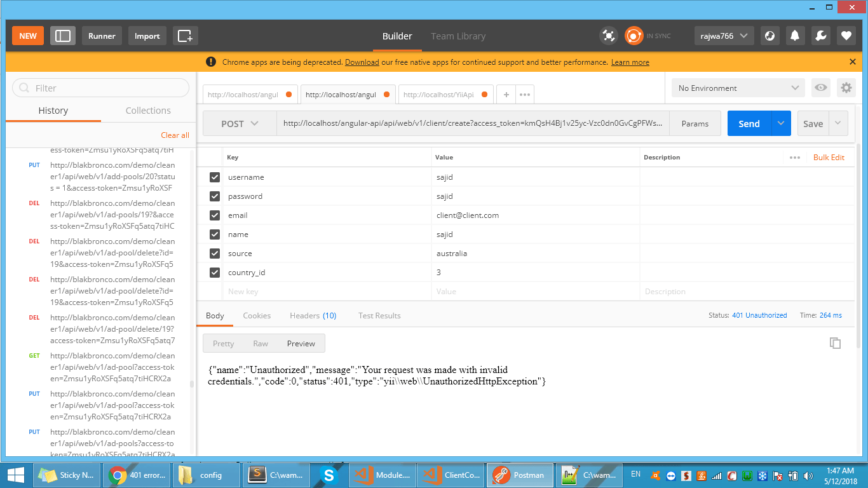Uncheck the email parameter checkbox
The width and height of the screenshot is (868, 488).
[215, 215]
